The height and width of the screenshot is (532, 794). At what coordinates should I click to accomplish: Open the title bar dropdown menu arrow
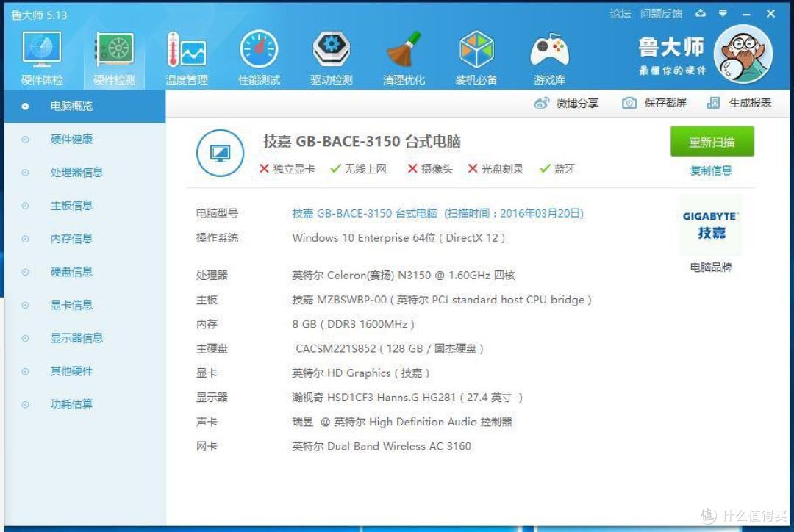(x=723, y=14)
